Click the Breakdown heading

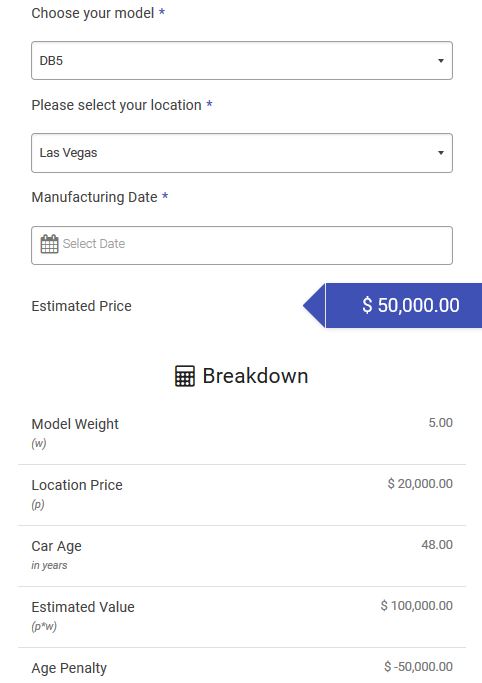255,376
